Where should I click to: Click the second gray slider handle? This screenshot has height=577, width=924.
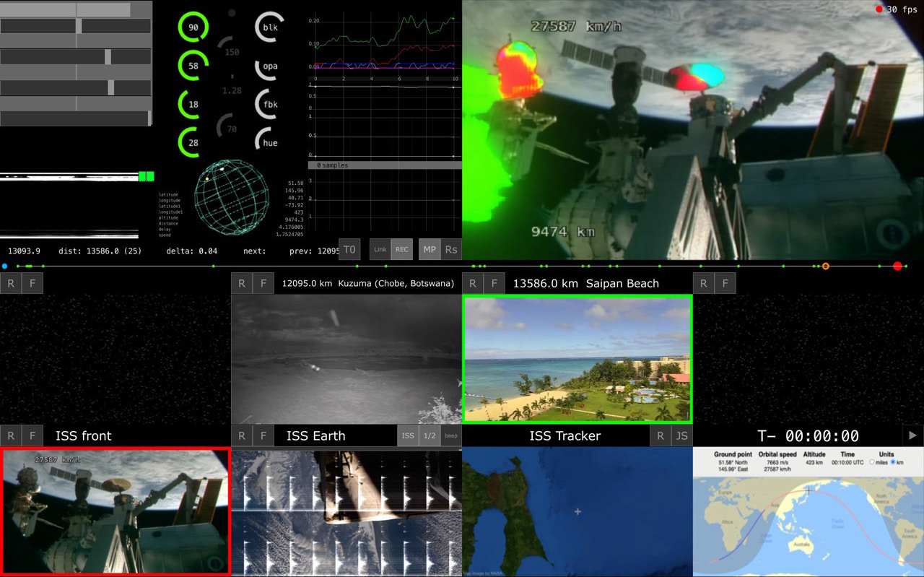pyautogui.click(x=108, y=57)
